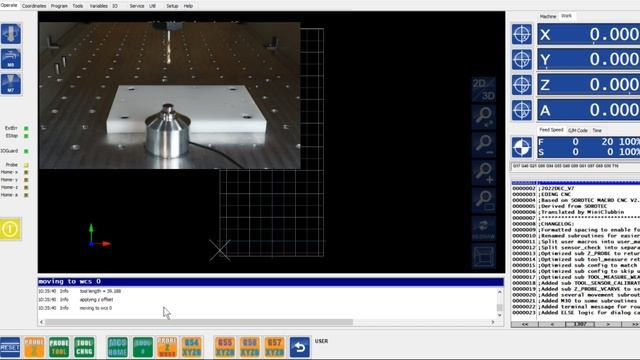Click the feed/speed target icon
640x360 pixels.
tap(522, 147)
